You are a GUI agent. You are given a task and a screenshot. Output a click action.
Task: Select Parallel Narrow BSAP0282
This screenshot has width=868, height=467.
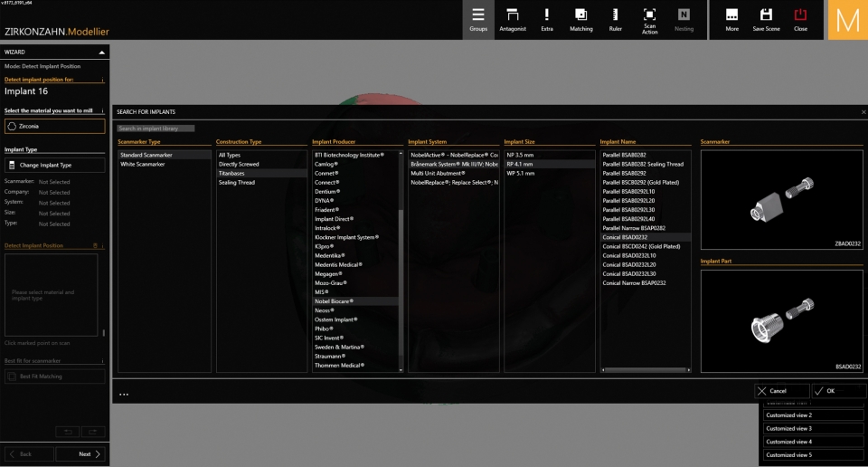646,228
